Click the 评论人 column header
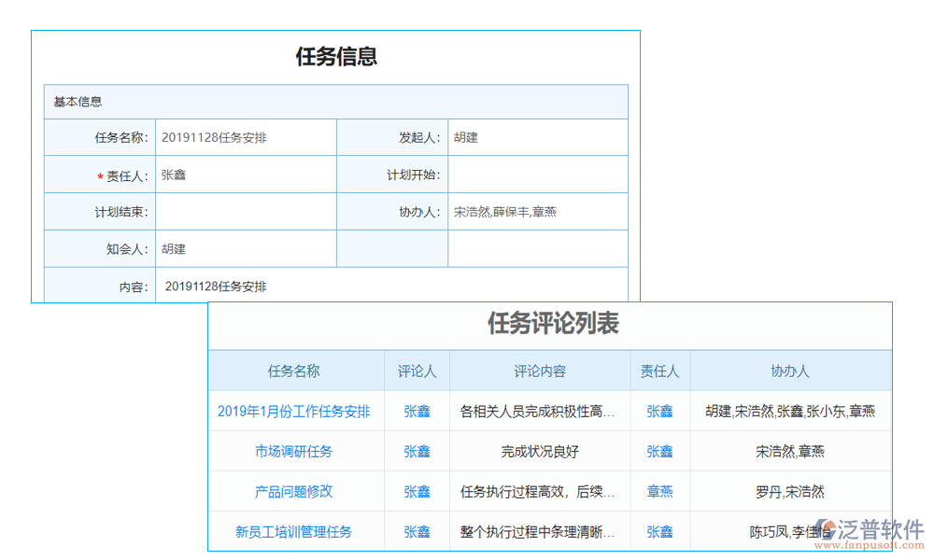Screen dimensions: 934x560 (417, 371)
